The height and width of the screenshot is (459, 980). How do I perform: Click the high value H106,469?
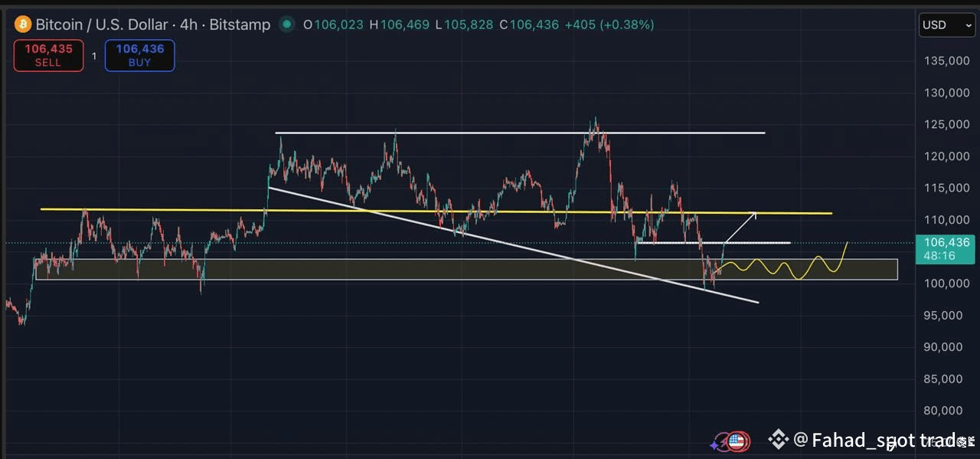[x=398, y=25]
